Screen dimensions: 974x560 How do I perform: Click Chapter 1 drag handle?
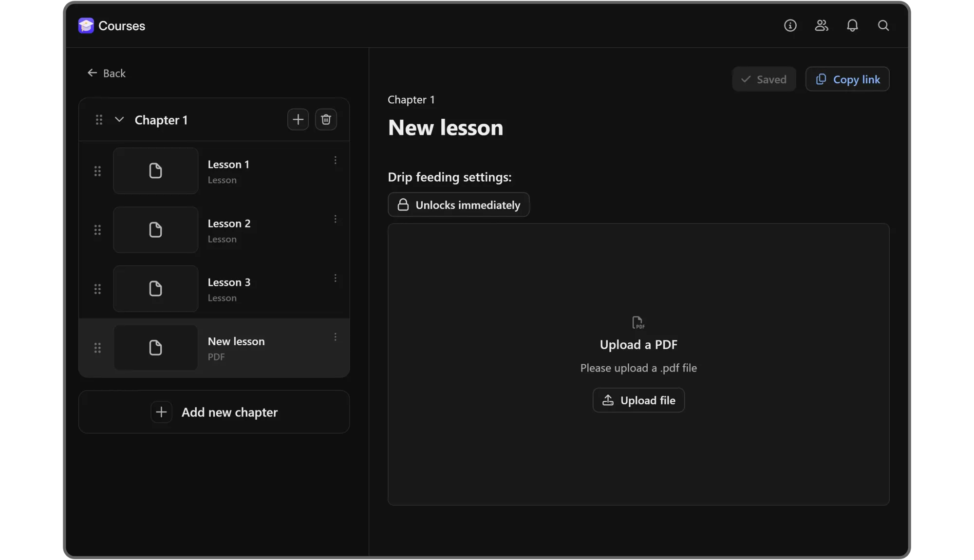pos(99,120)
